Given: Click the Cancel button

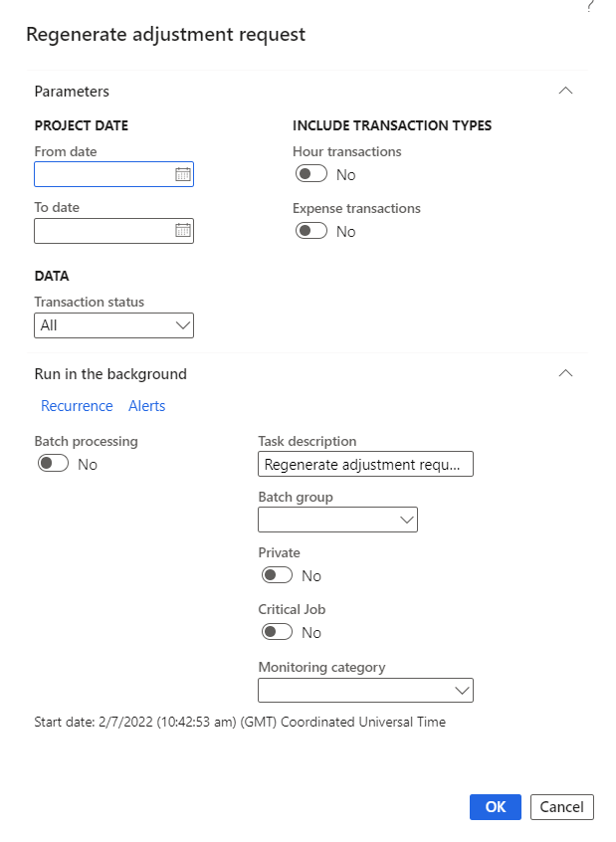Looking at the screenshot, I should click(562, 806).
